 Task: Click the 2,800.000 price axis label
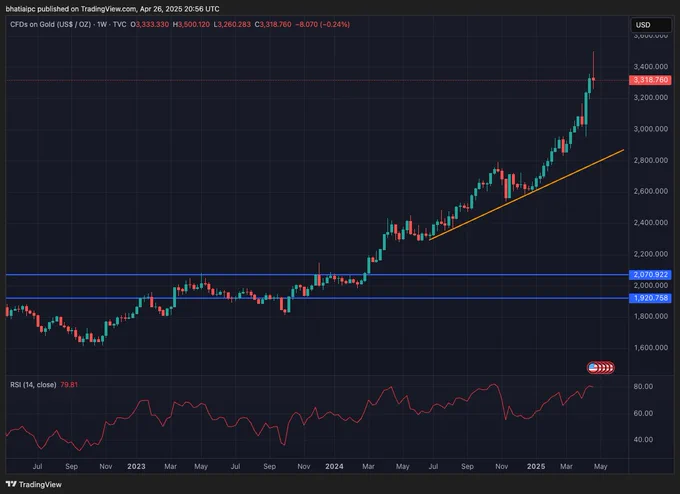pos(651,160)
